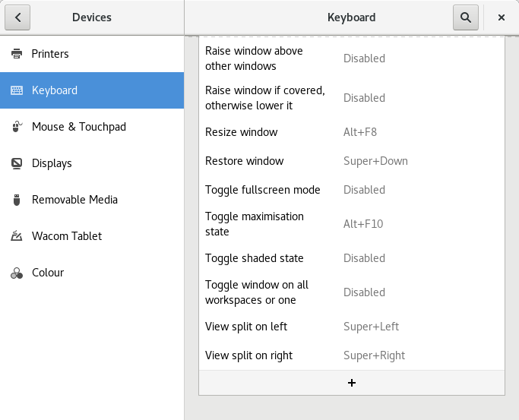The height and width of the screenshot is (420, 519).
Task: Click the Displays monitor icon
Action: pyautogui.click(x=17, y=163)
